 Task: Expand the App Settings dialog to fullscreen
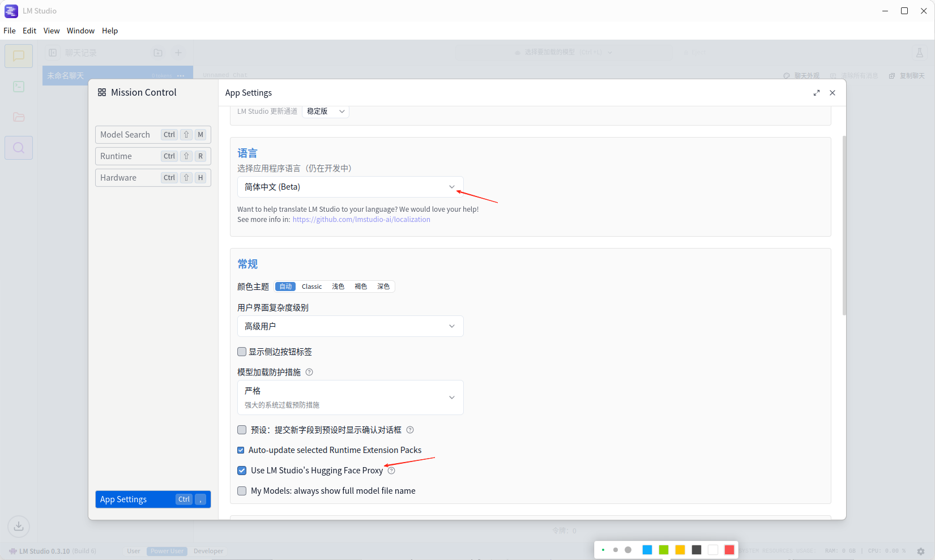click(817, 93)
